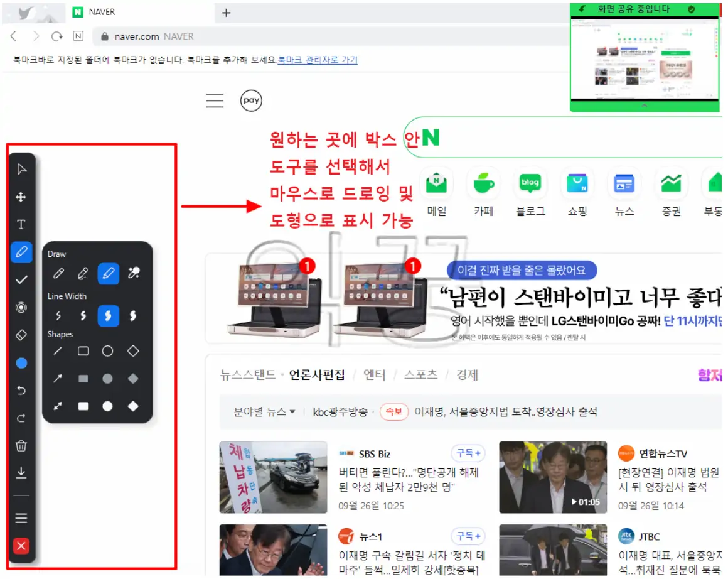Select the Eraser tool

22,335
